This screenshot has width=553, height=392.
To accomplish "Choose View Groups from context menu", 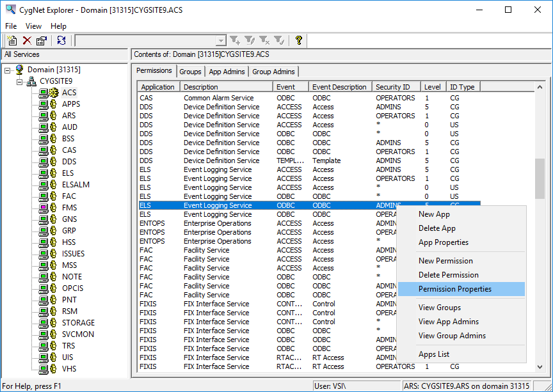I will click(x=461, y=308).
